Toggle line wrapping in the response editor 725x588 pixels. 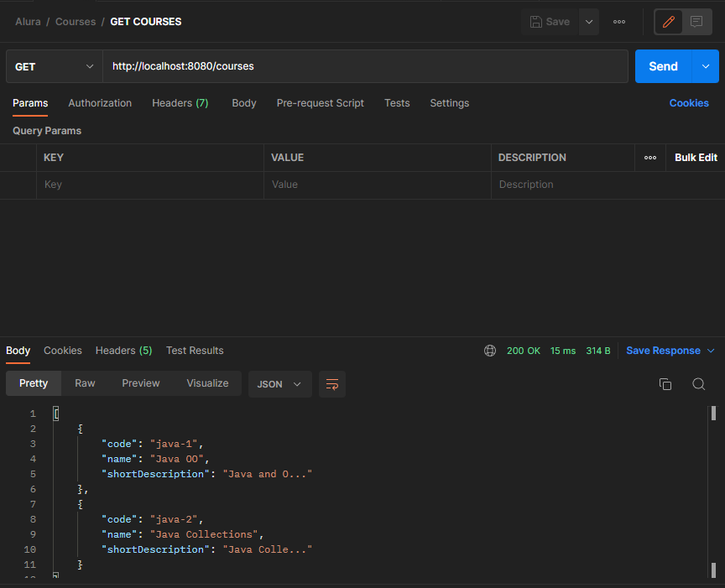click(332, 383)
